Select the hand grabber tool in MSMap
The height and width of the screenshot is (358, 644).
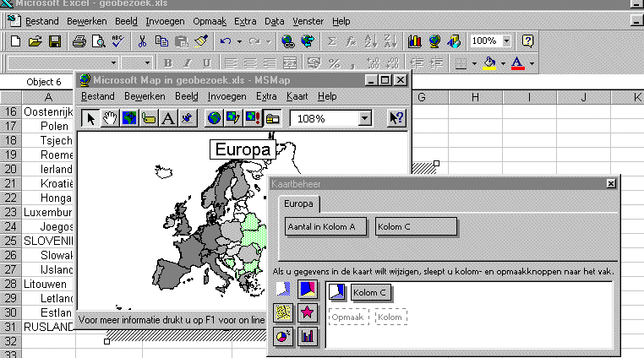pyautogui.click(x=110, y=118)
